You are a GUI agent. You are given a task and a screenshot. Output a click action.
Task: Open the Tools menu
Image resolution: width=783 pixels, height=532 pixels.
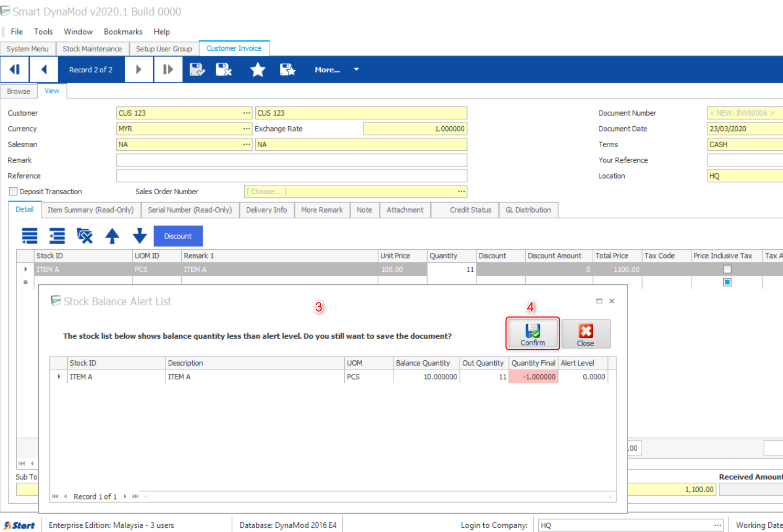[43, 32]
